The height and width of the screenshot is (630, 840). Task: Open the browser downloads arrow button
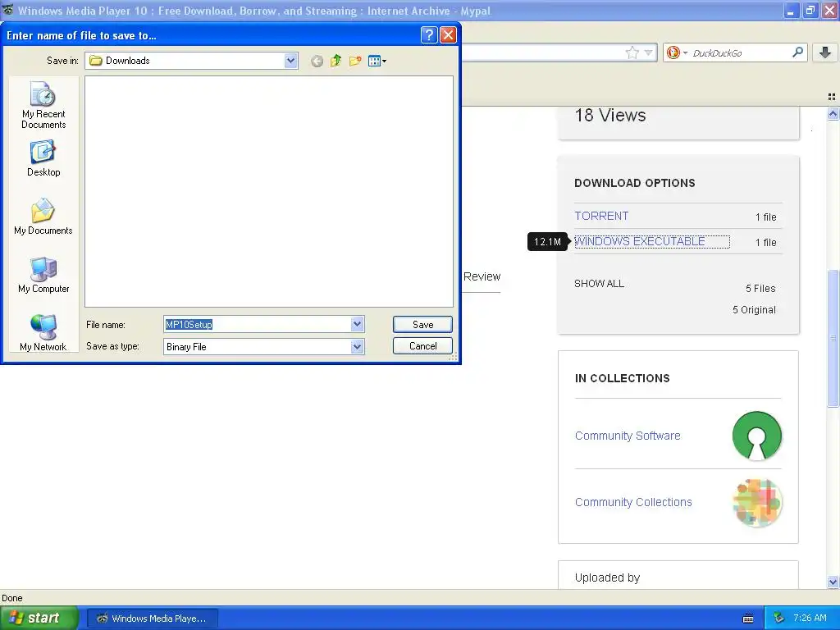(x=825, y=52)
